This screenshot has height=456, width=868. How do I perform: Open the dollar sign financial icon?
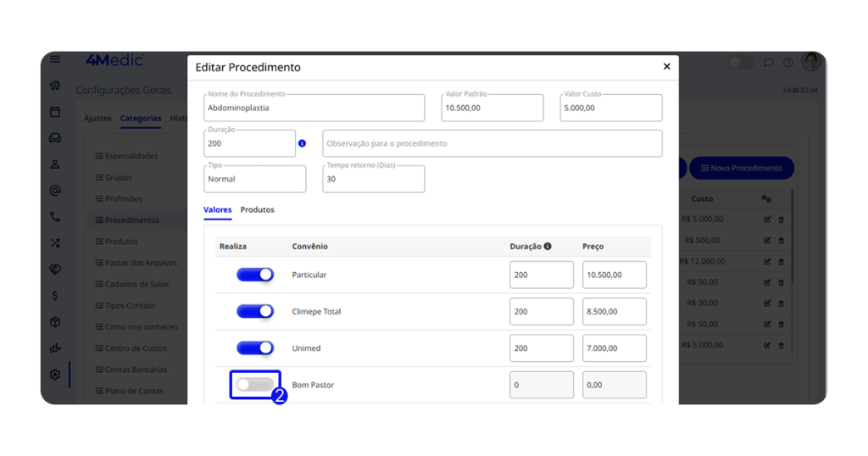coord(55,296)
